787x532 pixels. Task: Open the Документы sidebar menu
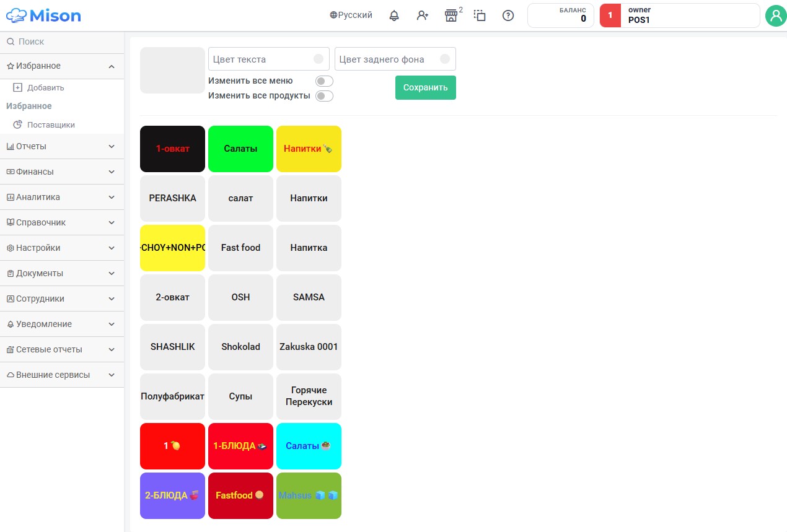pos(62,274)
